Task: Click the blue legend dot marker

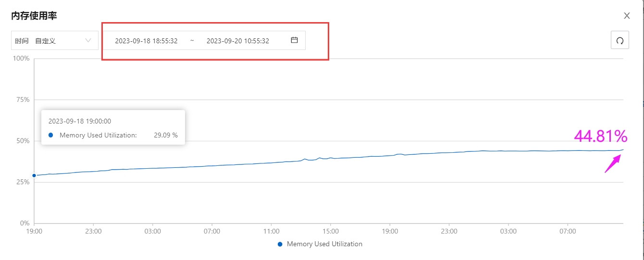Action: pyautogui.click(x=280, y=244)
